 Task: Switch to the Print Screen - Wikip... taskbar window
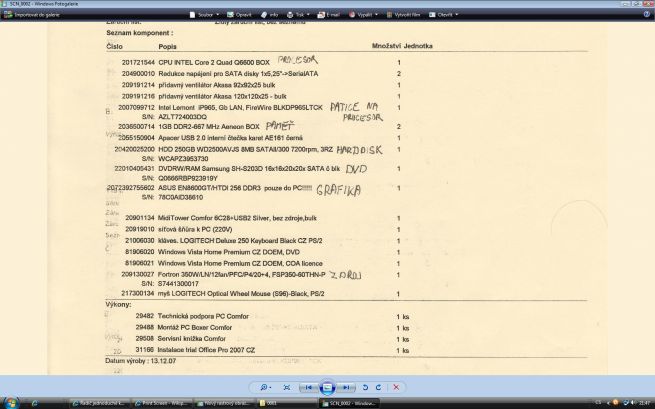(x=162, y=403)
